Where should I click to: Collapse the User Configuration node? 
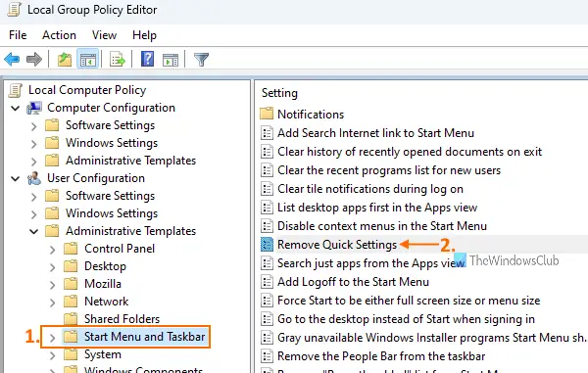click(16, 178)
